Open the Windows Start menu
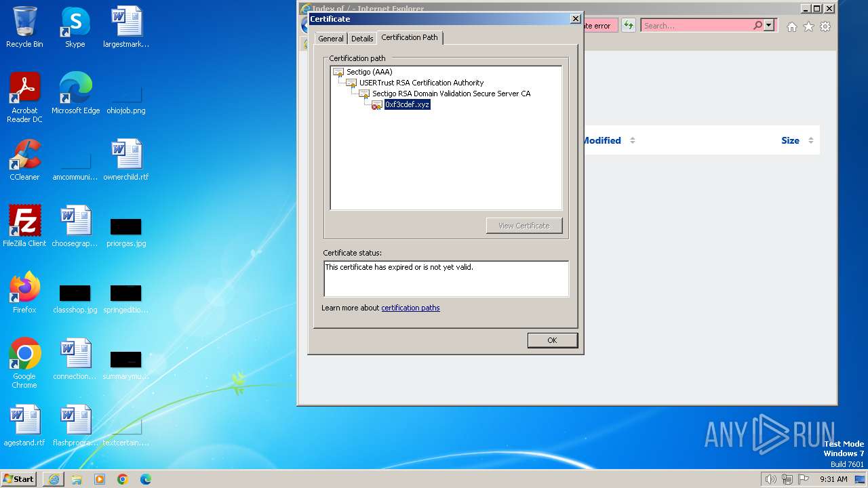The image size is (868, 488). [19, 479]
